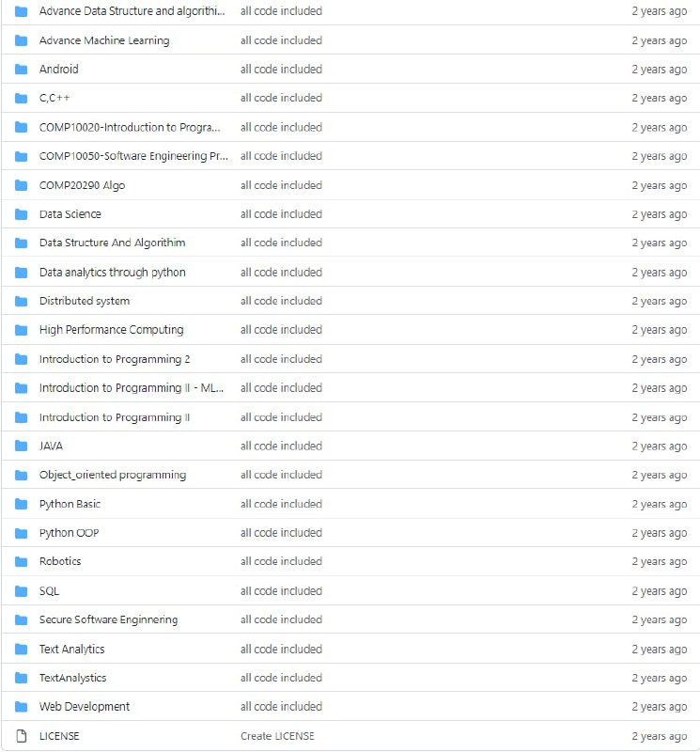Image resolution: width=700 pixels, height=752 pixels.
Task: Click the file icon next to LICENSE
Action: (21, 736)
